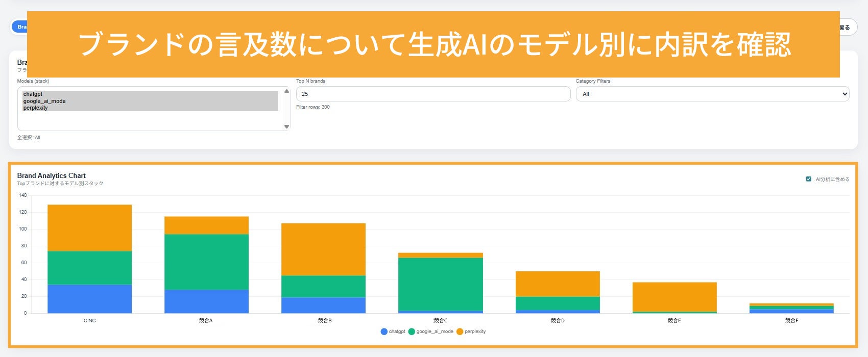Image resolution: width=868 pixels, height=357 pixels.
Task: Click the 100 y-axis value
Action: [x=22, y=229]
